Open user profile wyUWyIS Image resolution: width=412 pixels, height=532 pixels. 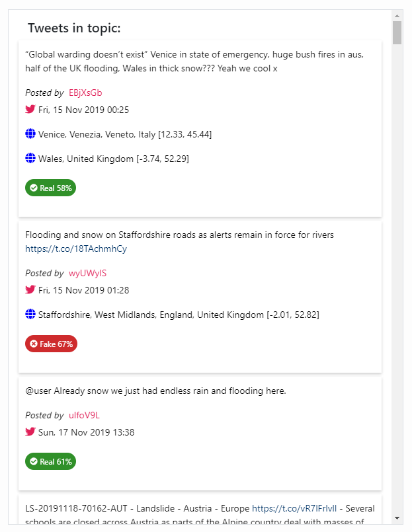pyautogui.click(x=87, y=273)
